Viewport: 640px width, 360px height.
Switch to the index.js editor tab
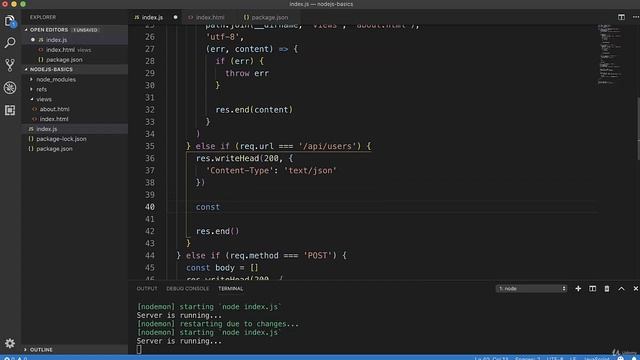[152, 17]
